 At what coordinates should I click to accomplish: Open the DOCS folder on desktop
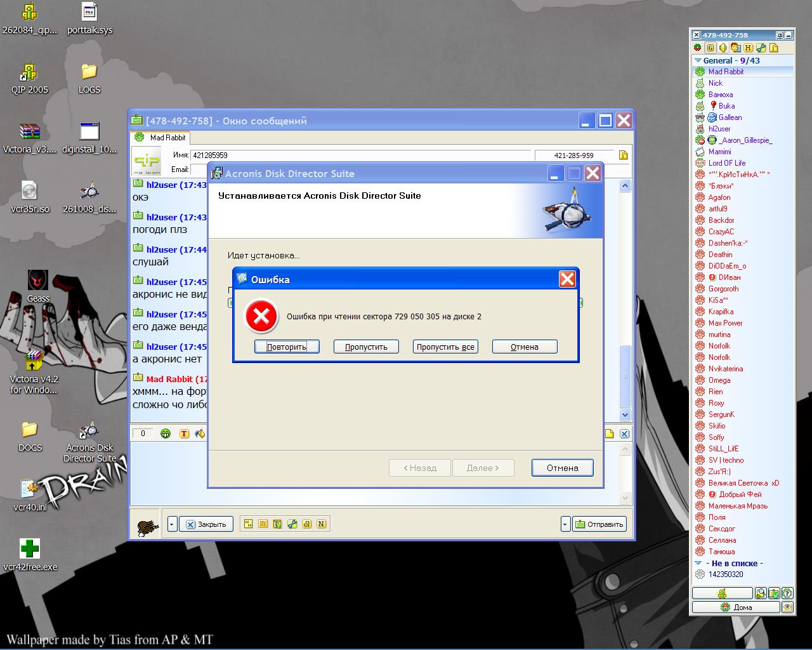pyautogui.click(x=29, y=437)
